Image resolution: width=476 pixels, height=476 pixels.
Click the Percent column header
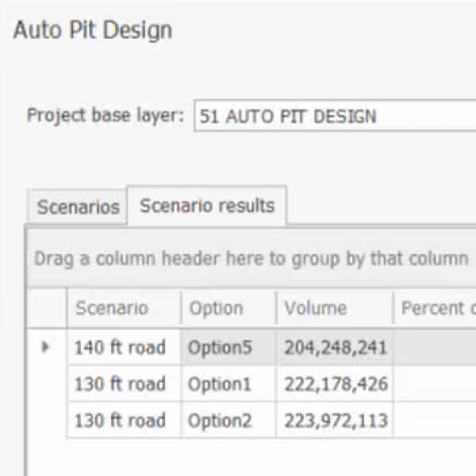click(x=436, y=308)
